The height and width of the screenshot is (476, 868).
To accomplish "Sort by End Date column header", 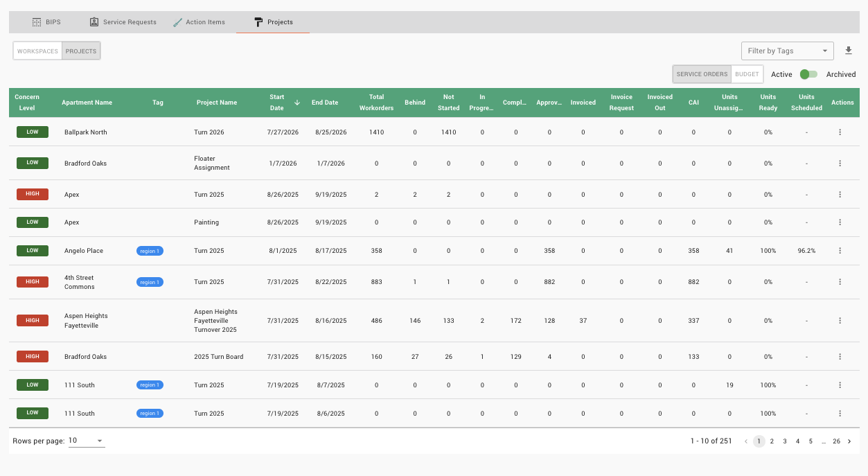I will click(325, 103).
